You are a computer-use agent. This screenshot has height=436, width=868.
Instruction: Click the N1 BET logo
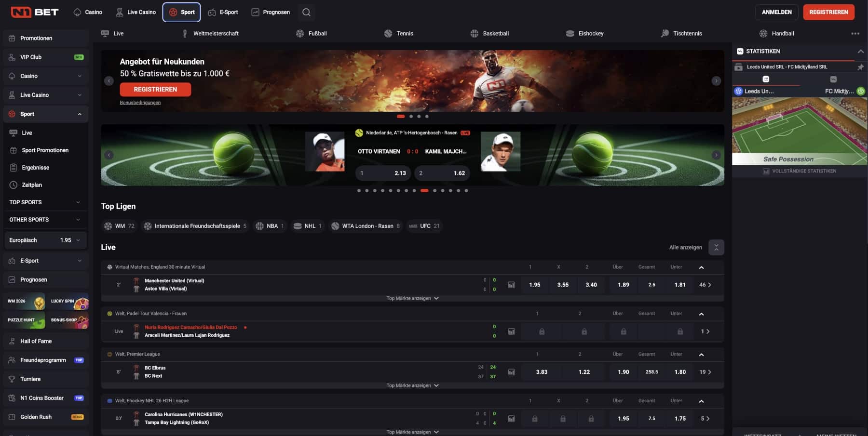coord(35,12)
